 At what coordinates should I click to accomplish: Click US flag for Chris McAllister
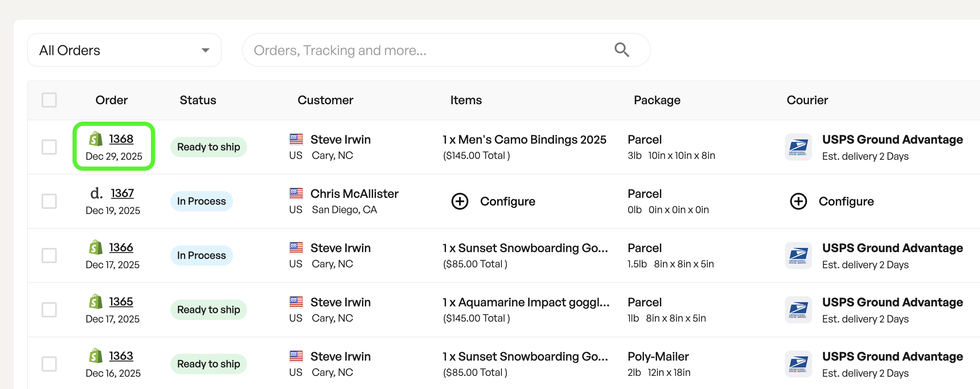click(296, 194)
